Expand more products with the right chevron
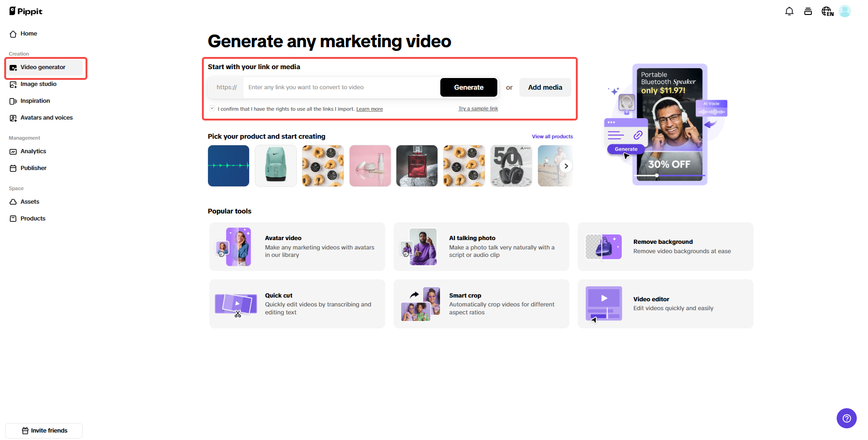The image size is (868, 440). pyautogui.click(x=566, y=166)
